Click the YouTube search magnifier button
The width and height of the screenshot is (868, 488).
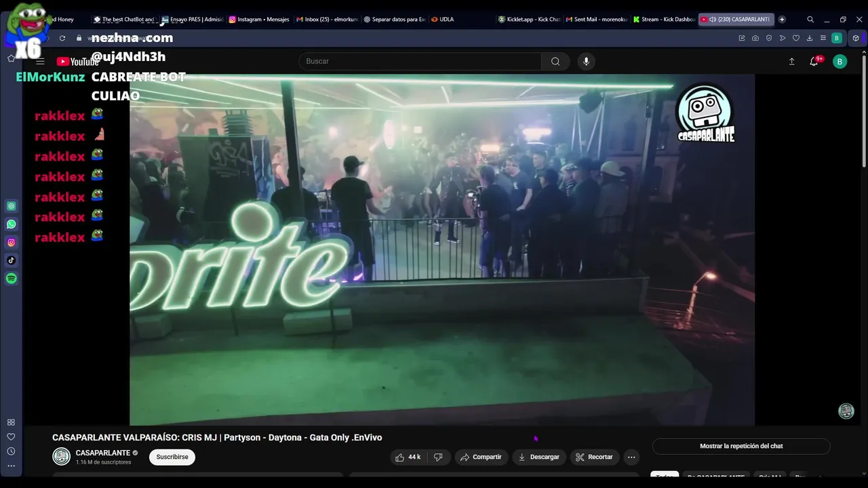tap(555, 62)
